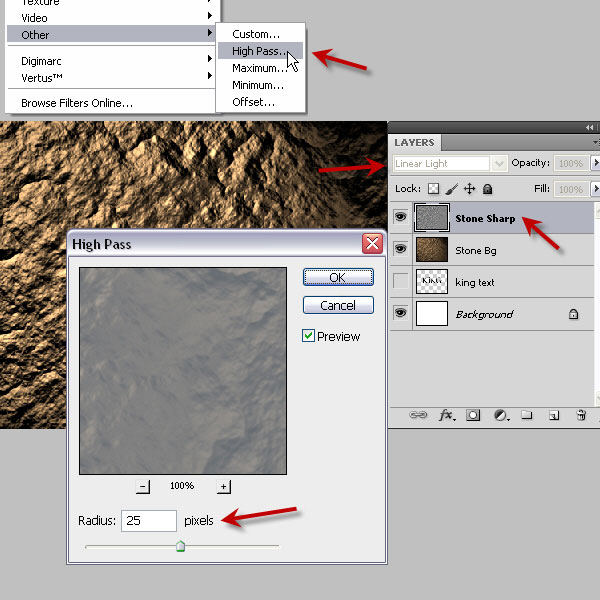Delete layer trash icon
Screen dimensions: 600x600
pyautogui.click(x=581, y=415)
